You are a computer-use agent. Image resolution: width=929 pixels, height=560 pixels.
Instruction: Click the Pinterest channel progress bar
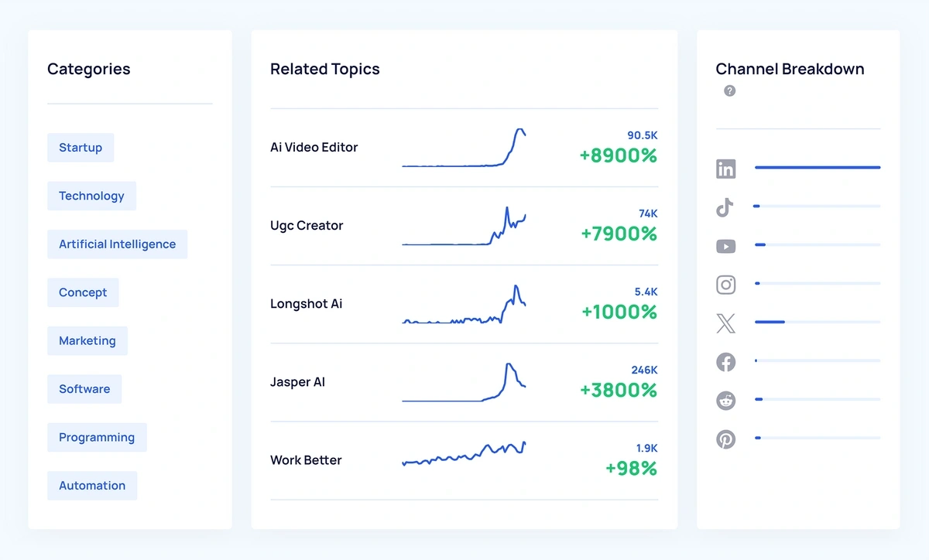(818, 438)
